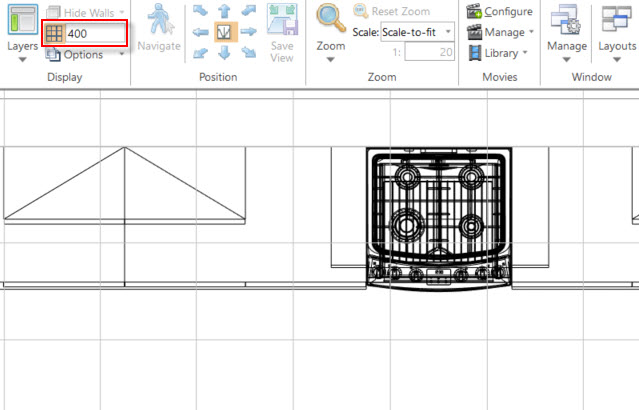
Task: Toggle the grid display icon
Action: click(x=54, y=33)
